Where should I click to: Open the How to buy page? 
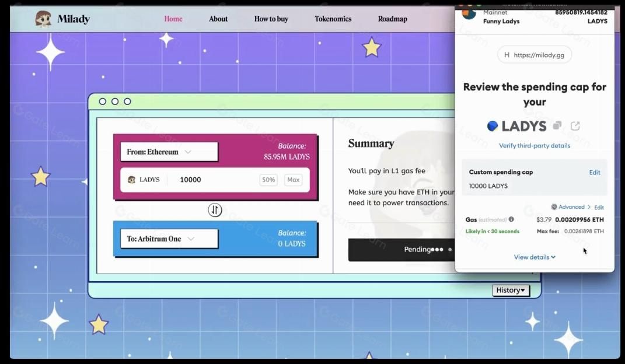pyautogui.click(x=271, y=19)
